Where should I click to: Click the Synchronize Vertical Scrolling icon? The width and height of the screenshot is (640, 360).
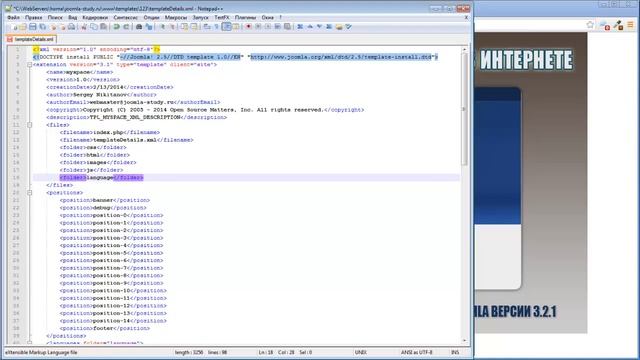184,27
